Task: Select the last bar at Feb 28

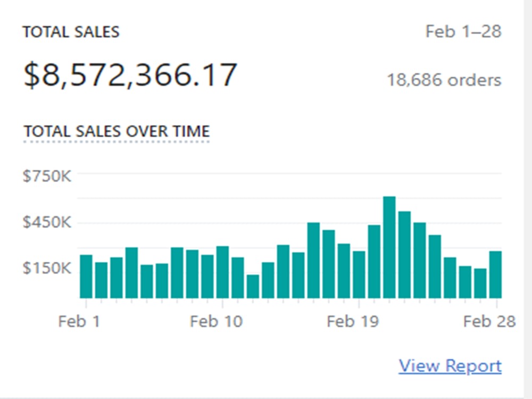Action: [x=495, y=275]
